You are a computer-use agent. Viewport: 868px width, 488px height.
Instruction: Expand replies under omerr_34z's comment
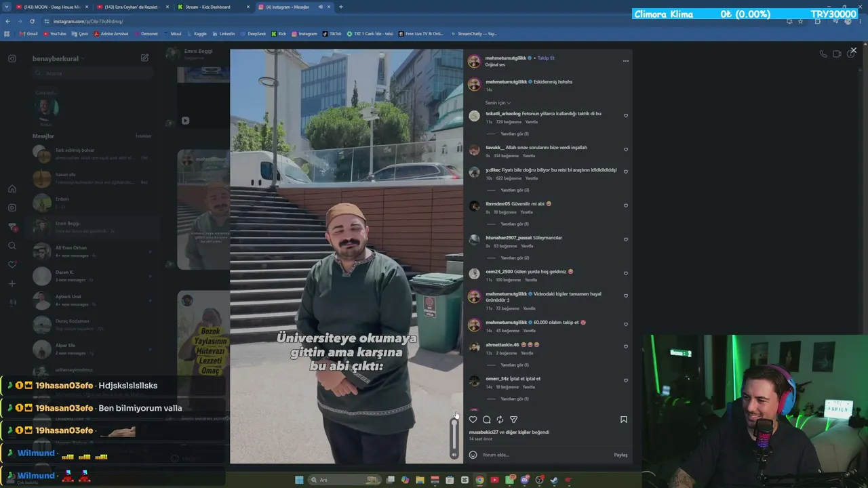coord(514,399)
